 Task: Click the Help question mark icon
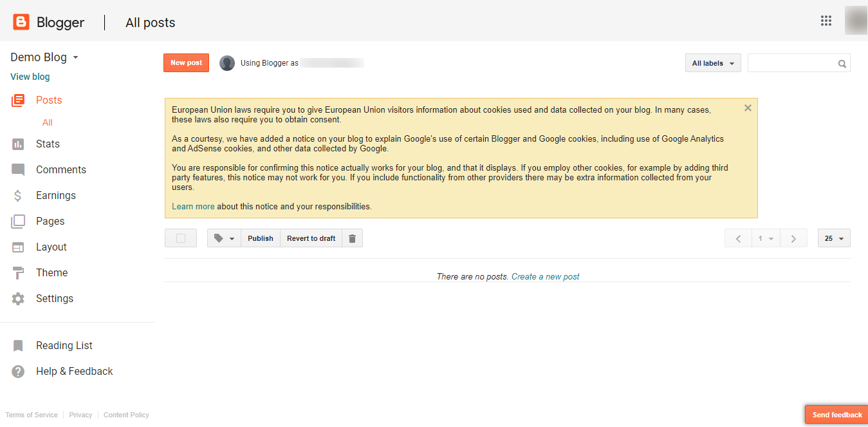[18, 372]
